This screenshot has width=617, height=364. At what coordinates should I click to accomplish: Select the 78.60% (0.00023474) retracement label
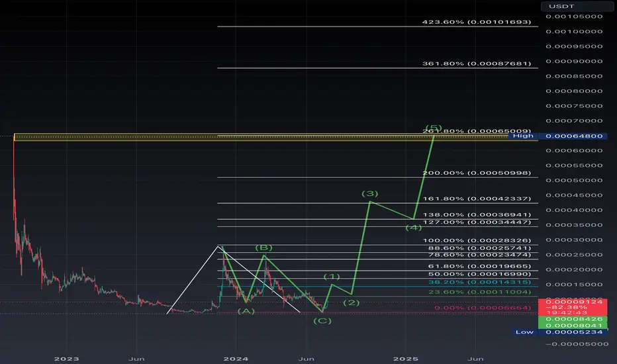(x=479, y=255)
